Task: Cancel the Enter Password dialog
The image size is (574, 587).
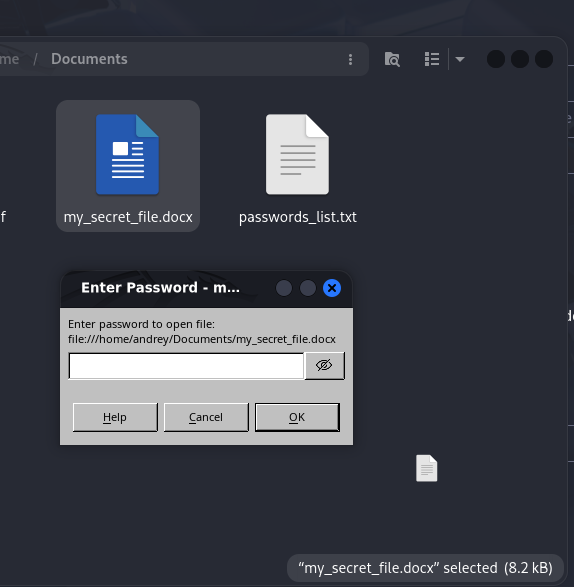Action: [x=206, y=417]
